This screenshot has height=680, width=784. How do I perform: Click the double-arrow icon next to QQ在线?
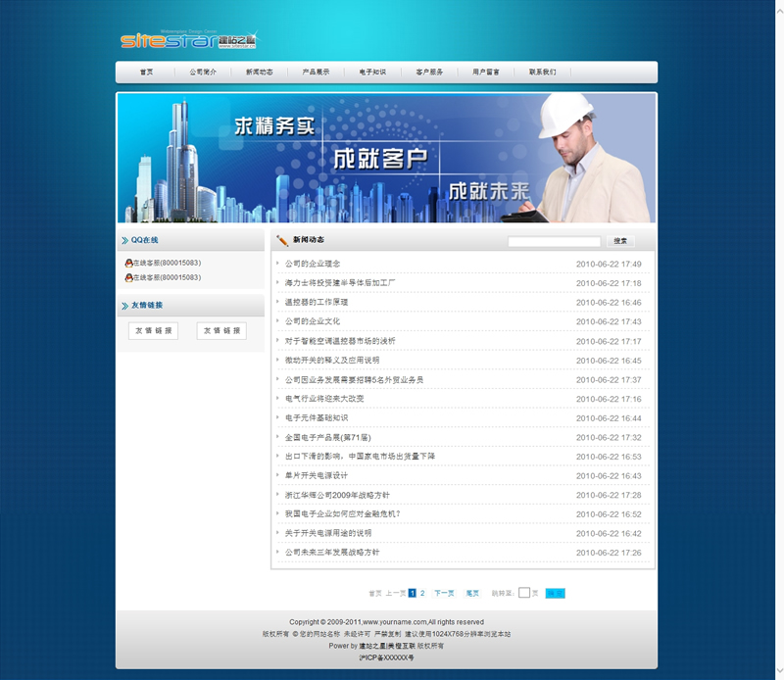[x=124, y=240]
